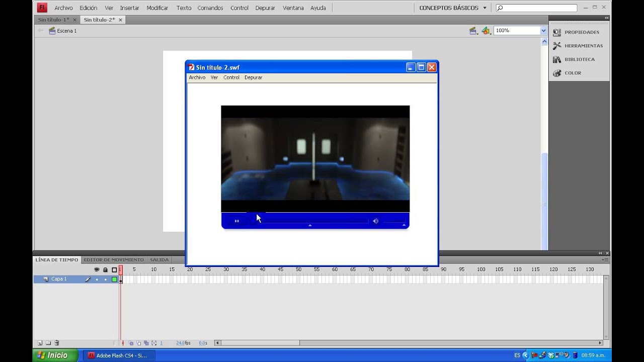Toggle Capa 1 green outline color box
The image size is (644, 362).
pyautogui.click(x=114, y=279)
